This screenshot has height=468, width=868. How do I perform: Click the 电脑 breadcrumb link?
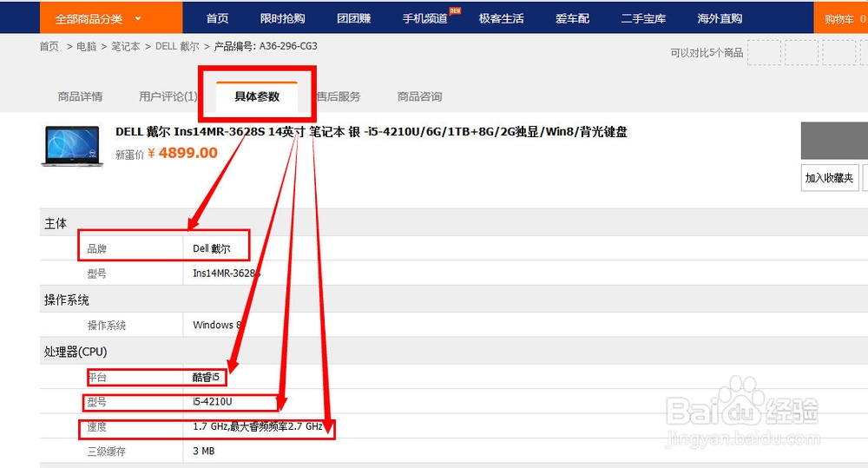pos(86,47)
